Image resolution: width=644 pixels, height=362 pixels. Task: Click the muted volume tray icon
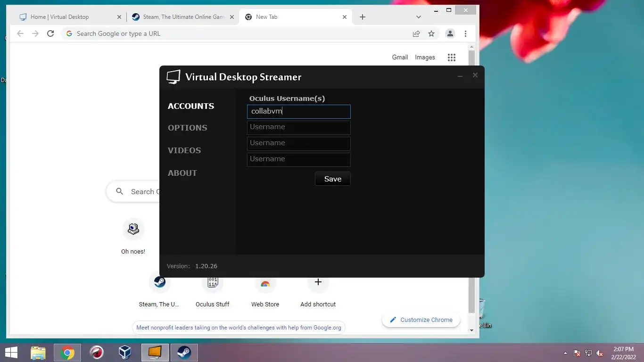600,353
